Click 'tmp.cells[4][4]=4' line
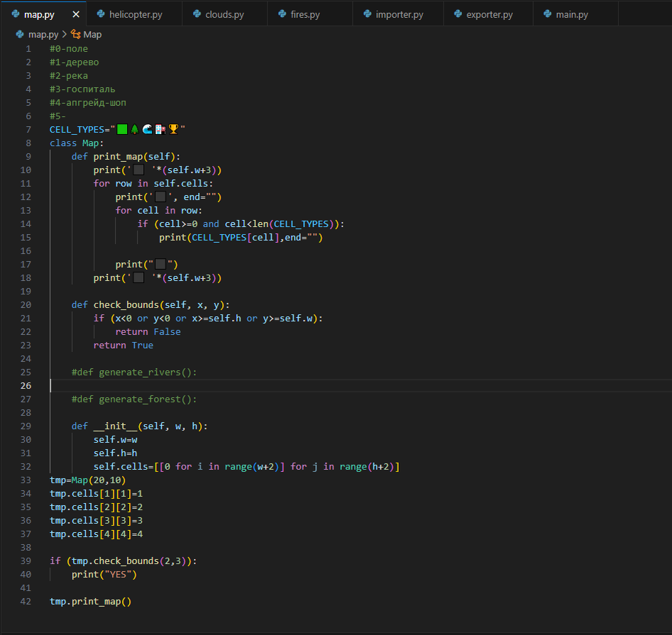 (x=96, y=534)
